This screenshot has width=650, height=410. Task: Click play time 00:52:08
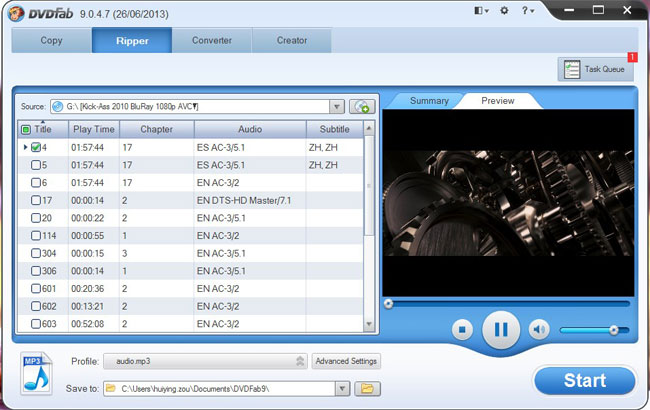tap(87, 323)
